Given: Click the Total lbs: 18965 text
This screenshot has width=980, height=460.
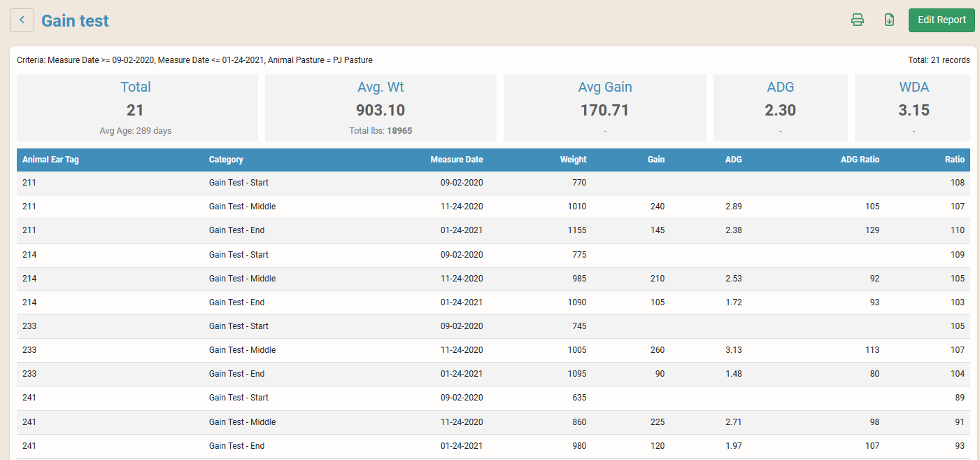Looking at the screenshot, I should [381, 131].
